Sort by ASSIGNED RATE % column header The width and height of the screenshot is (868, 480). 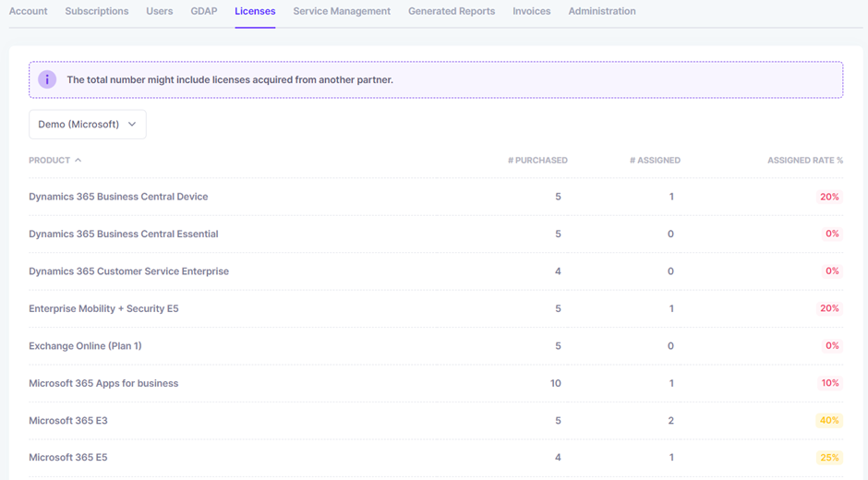(805, 160)
